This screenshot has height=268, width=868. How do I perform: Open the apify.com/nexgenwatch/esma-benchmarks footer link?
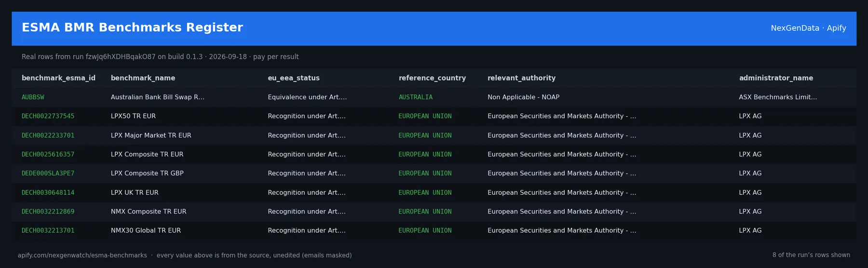click(82, 255)
